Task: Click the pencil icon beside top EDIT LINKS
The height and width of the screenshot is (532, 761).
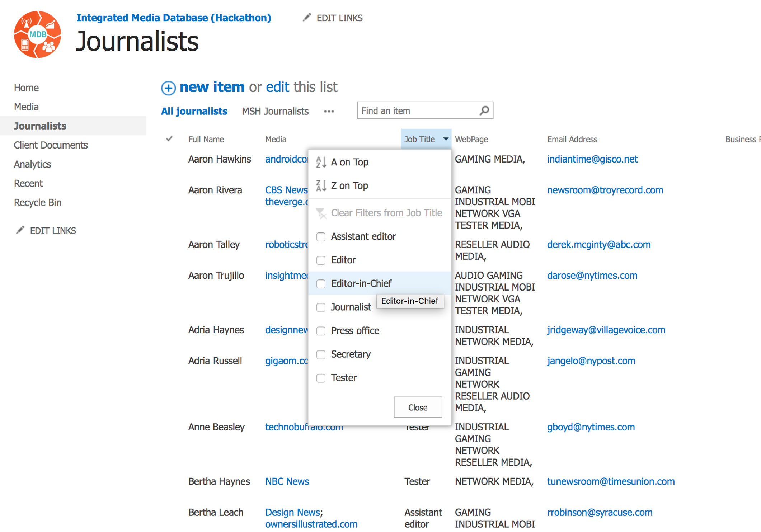Action: (x=307, y=17)
